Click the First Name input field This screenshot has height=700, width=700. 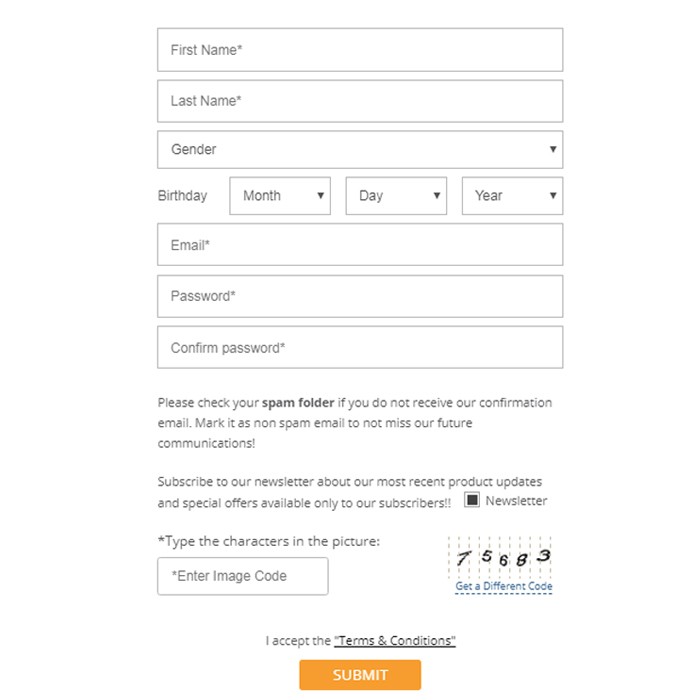(x=360, y=50)
